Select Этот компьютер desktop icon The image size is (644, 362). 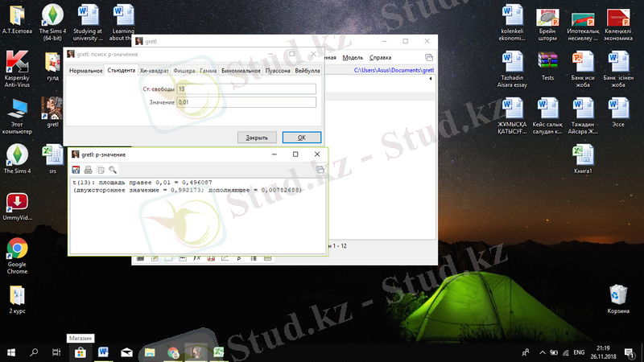coord(17,116)
